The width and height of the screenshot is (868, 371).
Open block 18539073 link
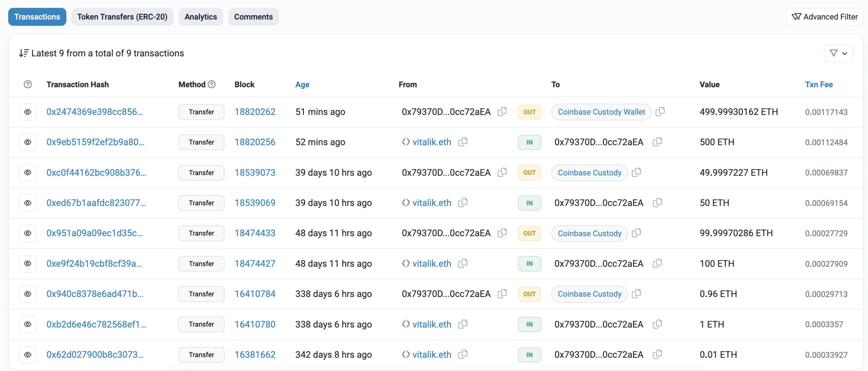tap(255, 172)
